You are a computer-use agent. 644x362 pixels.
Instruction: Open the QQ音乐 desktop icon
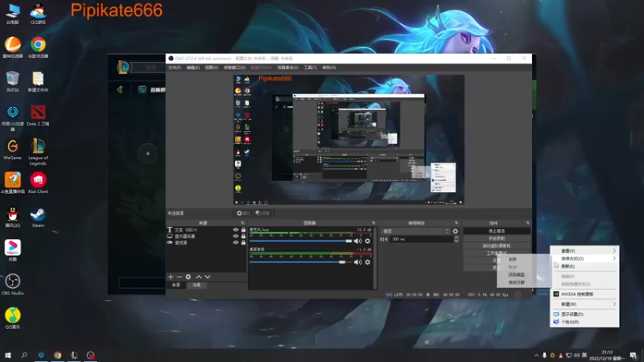(12, 319)
